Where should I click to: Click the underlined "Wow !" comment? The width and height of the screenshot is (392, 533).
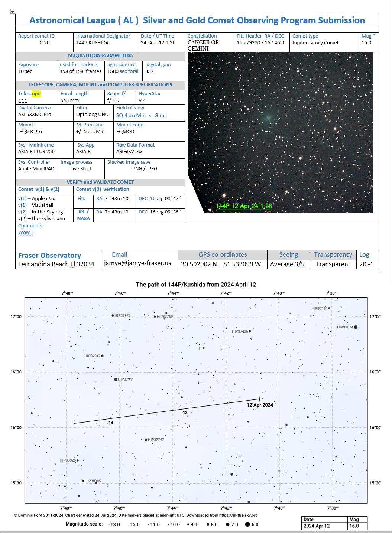point(26,232)
